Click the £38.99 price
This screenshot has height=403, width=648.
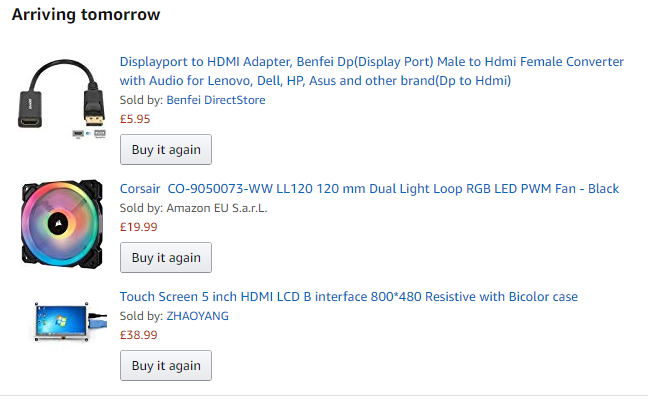tap(138, 334)
